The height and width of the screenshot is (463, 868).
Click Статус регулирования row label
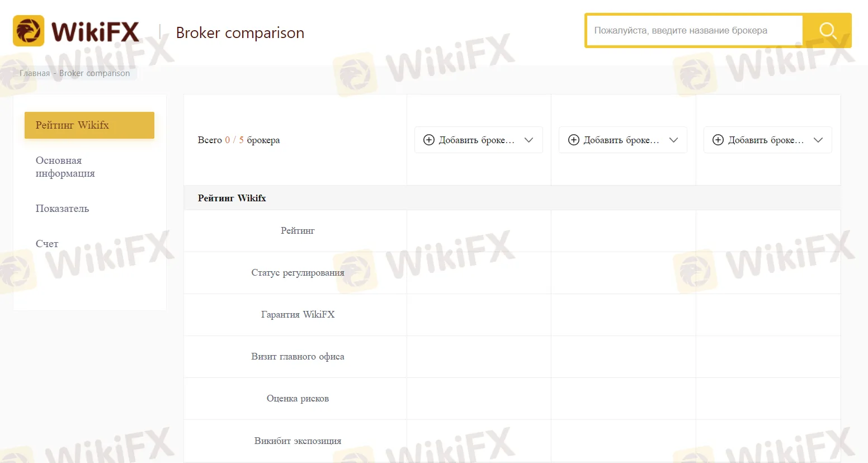click(298, 272)
